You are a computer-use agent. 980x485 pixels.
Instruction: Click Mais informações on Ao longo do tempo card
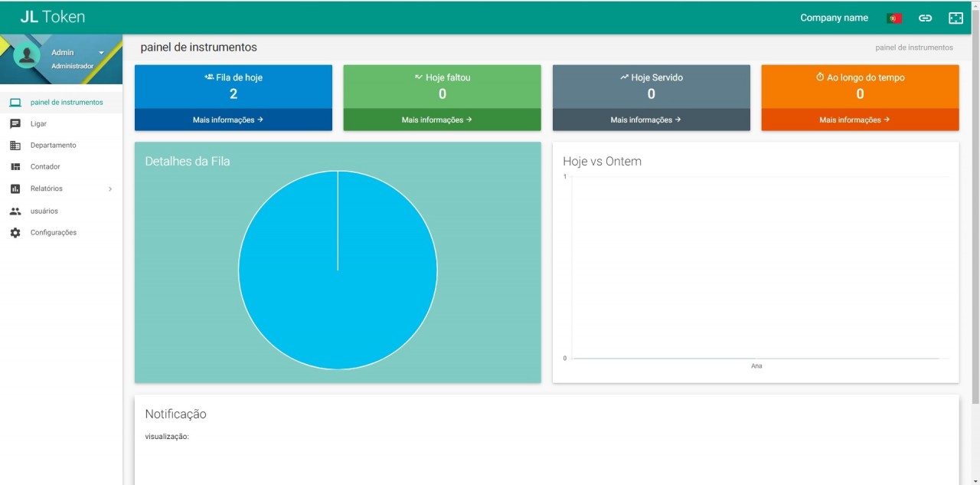click(860, 120)
